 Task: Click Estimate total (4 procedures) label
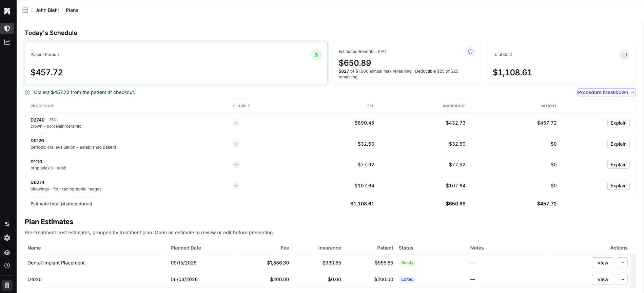tap(61, 204)
